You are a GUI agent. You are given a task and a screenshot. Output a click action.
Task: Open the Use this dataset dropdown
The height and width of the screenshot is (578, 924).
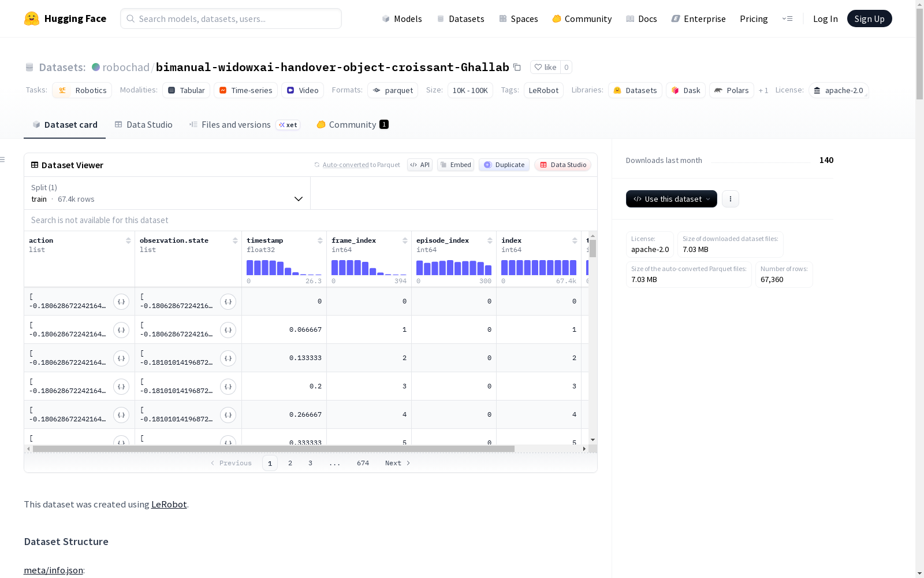(x=672, y=199)
